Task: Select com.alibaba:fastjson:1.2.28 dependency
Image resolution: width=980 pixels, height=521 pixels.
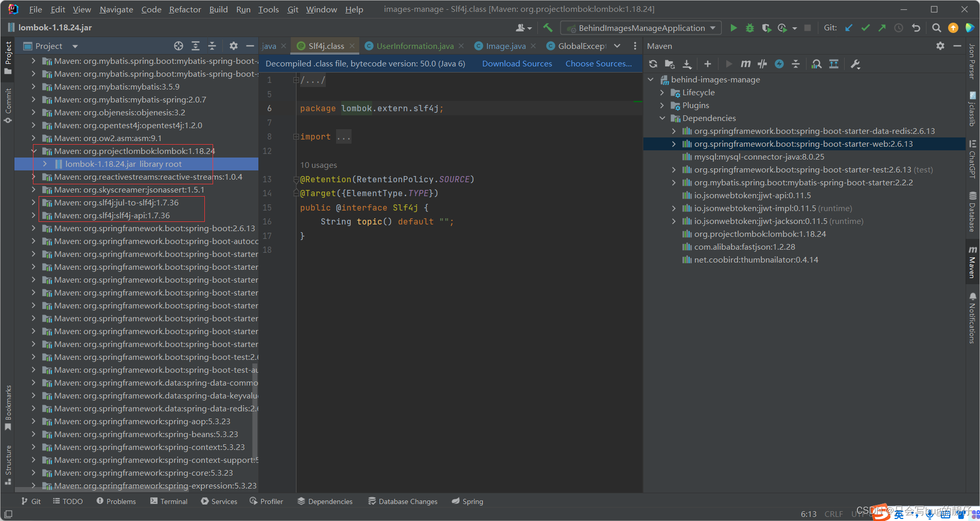Action: pos(744,247)
